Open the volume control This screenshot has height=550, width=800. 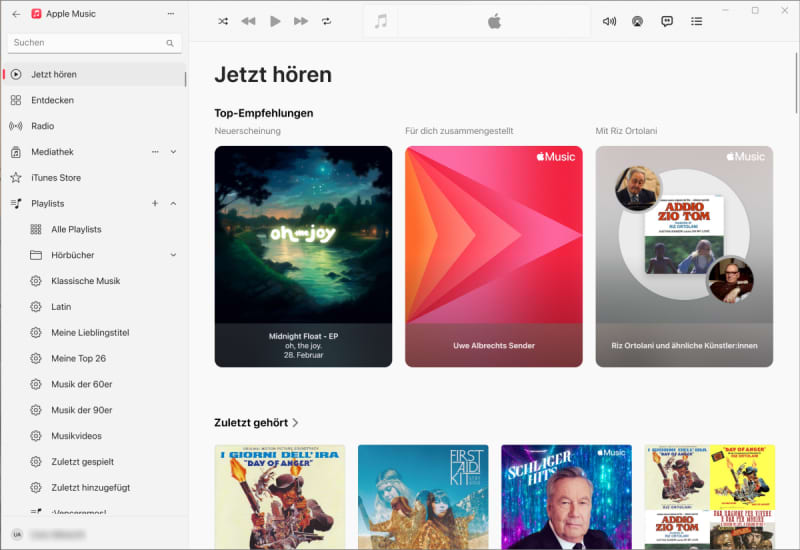[x=609, y=21]
